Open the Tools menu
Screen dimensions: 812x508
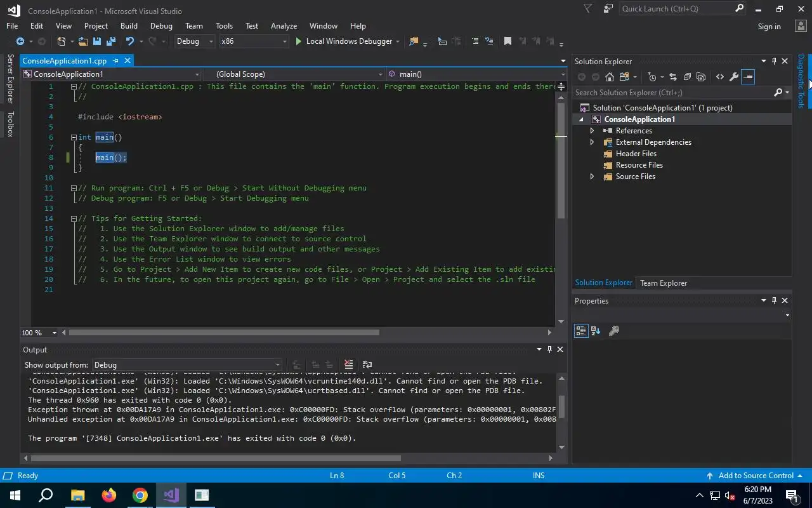point(224,26)
